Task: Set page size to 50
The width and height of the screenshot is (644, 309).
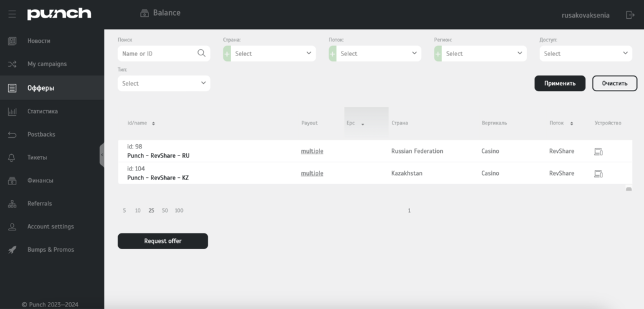Action: click(x=165, y=210)
